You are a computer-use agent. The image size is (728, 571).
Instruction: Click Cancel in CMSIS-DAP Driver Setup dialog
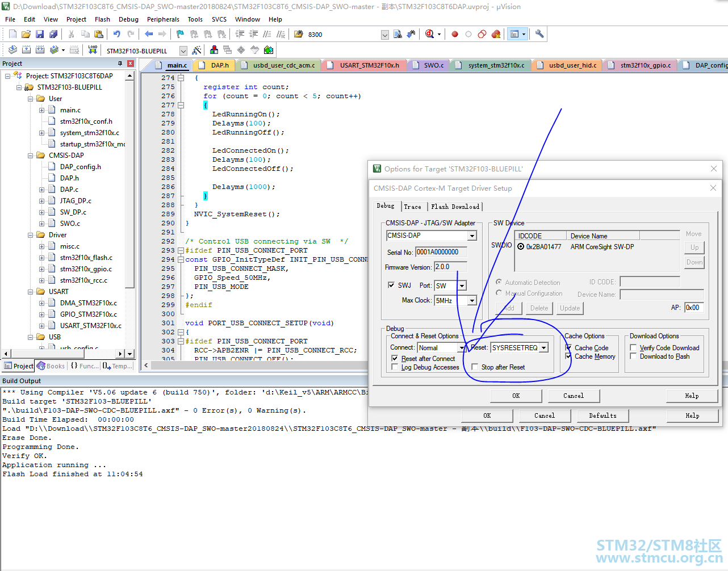click(x=574, y=396)
